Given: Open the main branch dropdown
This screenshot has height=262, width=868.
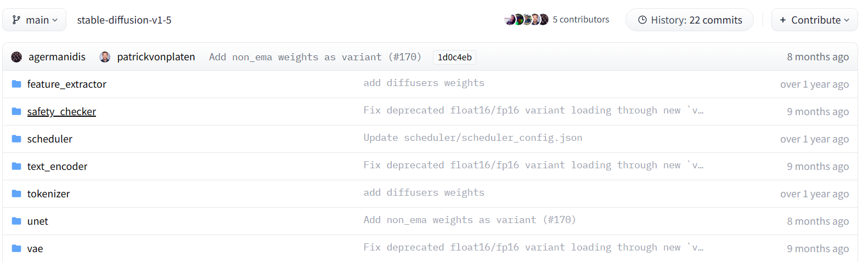Looking at the screenshot, I should [35, 20].
